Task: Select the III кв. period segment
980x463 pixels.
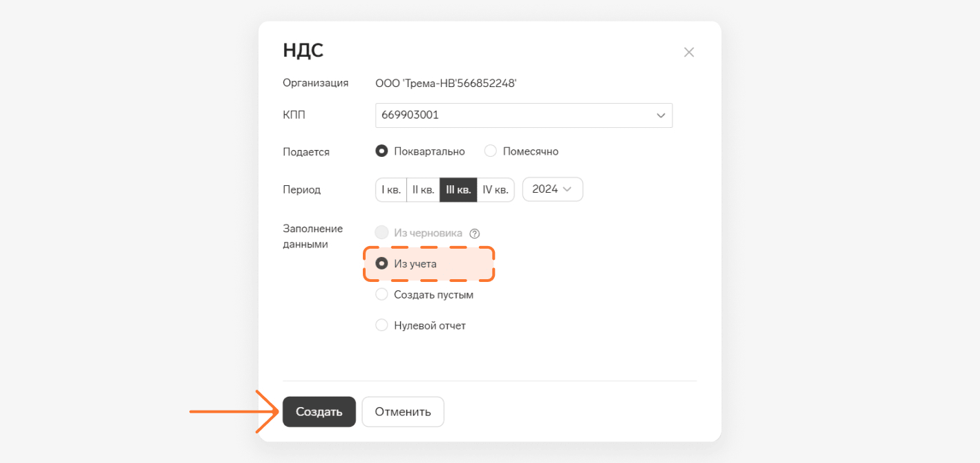Action: (x=458, y=189)
